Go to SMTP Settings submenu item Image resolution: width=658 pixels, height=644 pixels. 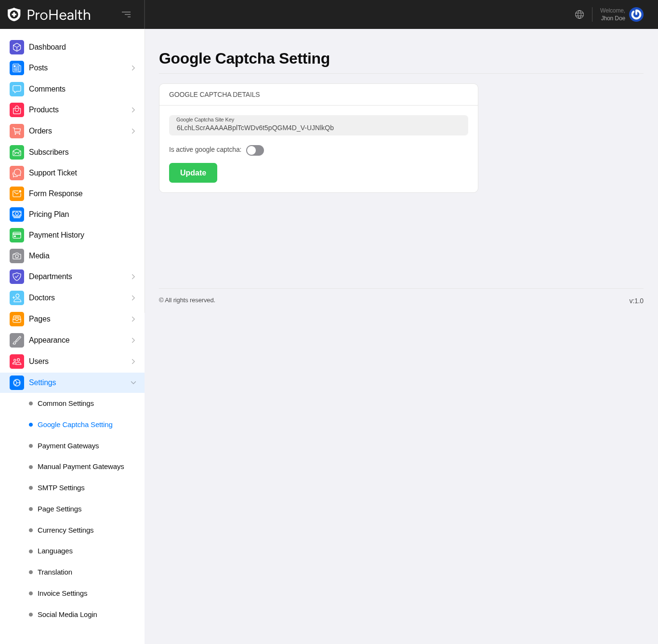pyautogui.click(x=61, y=488)
